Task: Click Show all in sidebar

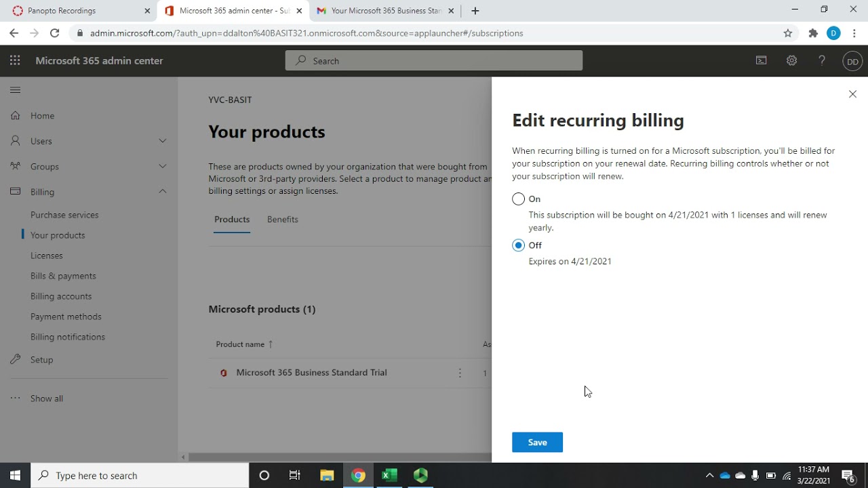Action: click(x=47, y=399)
